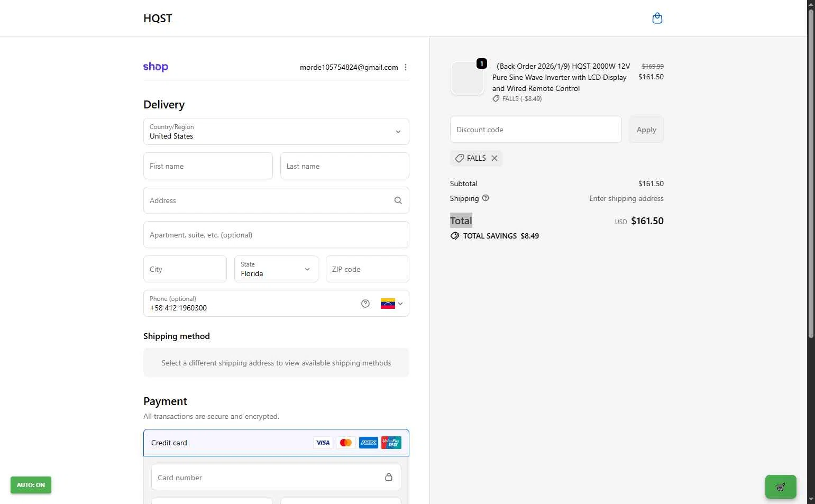Click the FALL5 tag icon in chip
815x504 pixels.
coord(459,158)
